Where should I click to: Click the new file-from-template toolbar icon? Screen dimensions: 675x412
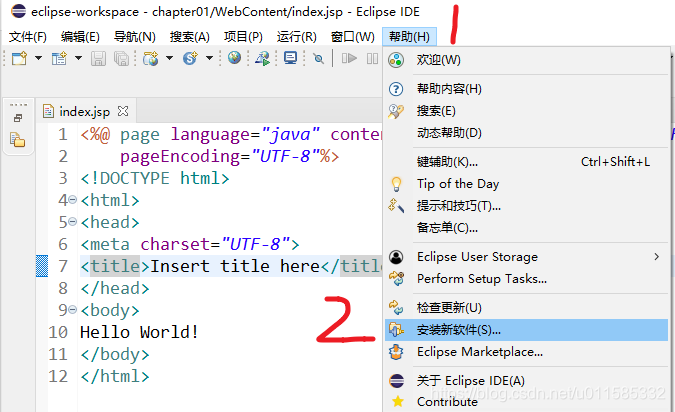tap(59, 58)
